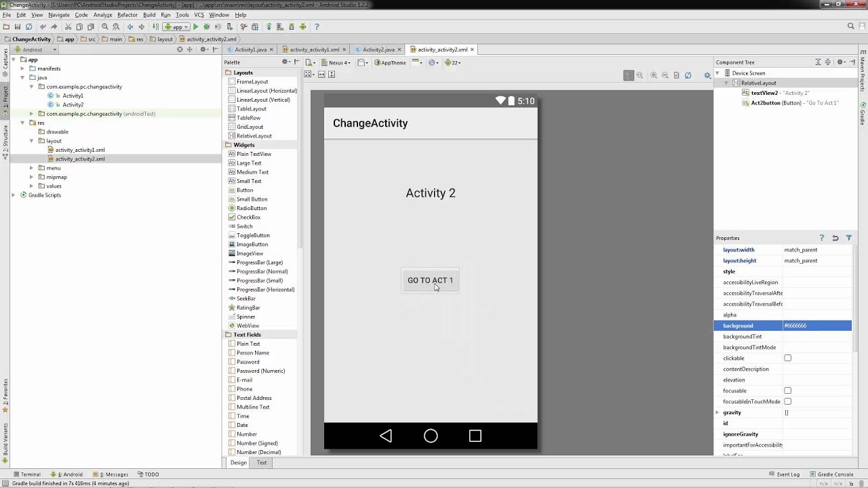
Task: Click Back triangle on the phone preview
Action: coord(386,436)
